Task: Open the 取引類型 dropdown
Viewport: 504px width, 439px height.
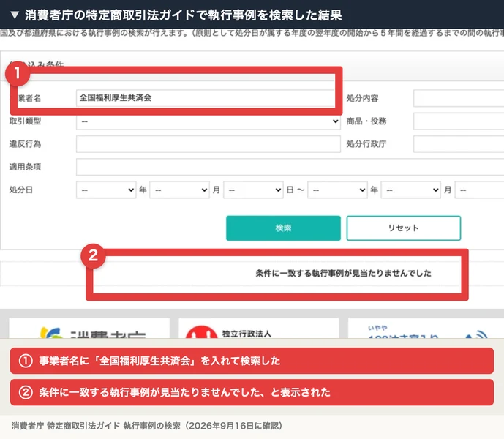Action: (208, 121)
